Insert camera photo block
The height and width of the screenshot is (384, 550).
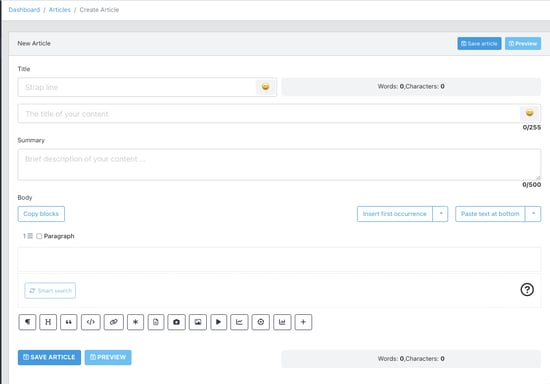point(176,322)
